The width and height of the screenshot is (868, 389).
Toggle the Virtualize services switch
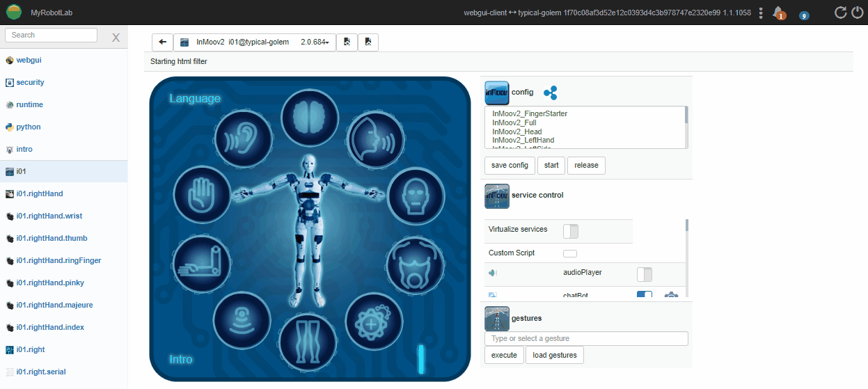click(570, 230)
